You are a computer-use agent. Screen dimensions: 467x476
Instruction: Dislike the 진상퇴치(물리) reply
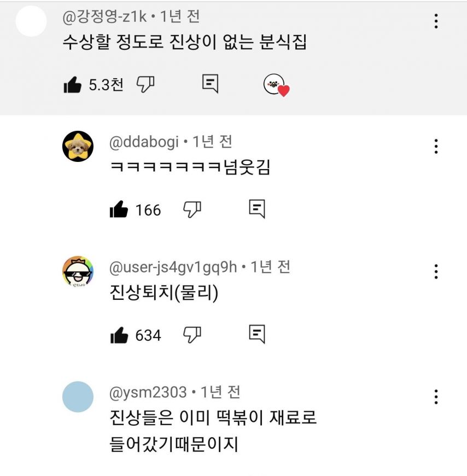tap(192, 334)
